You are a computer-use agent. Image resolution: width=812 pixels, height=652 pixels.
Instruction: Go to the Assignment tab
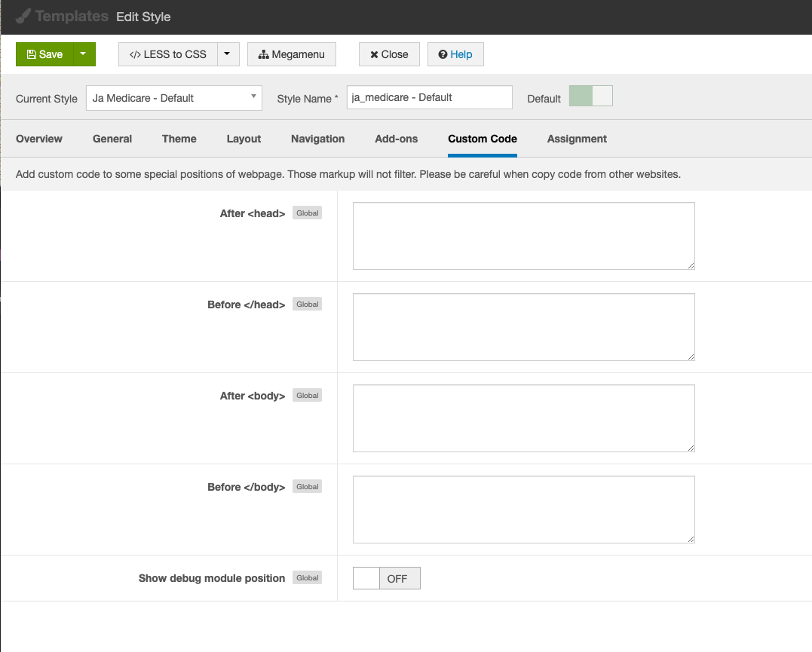coord(577,139)
